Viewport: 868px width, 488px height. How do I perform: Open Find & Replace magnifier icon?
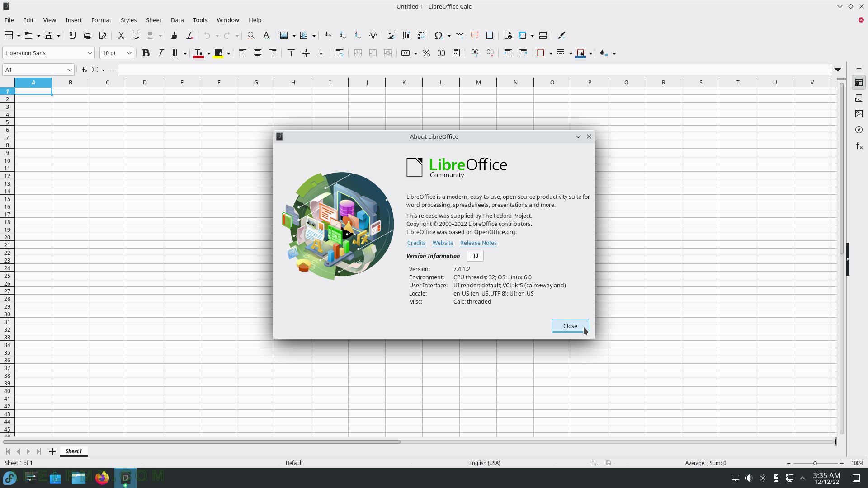coord(251,35)
